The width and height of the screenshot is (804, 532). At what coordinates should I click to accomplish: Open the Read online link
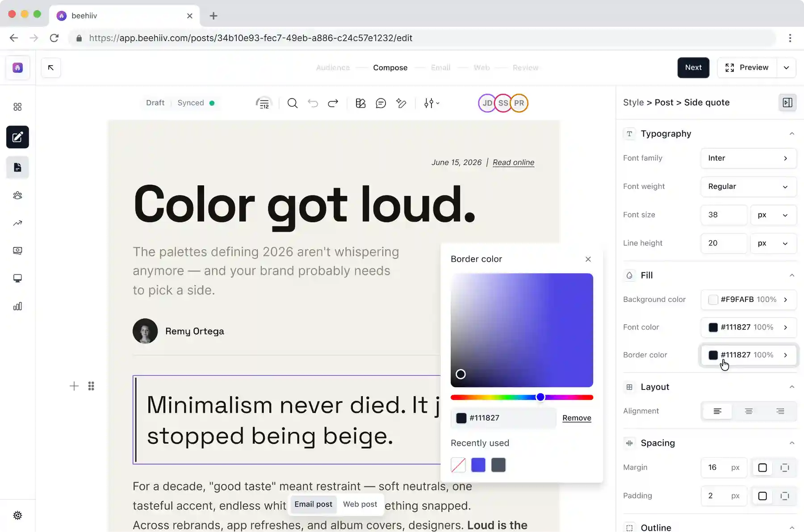(513, 162)
